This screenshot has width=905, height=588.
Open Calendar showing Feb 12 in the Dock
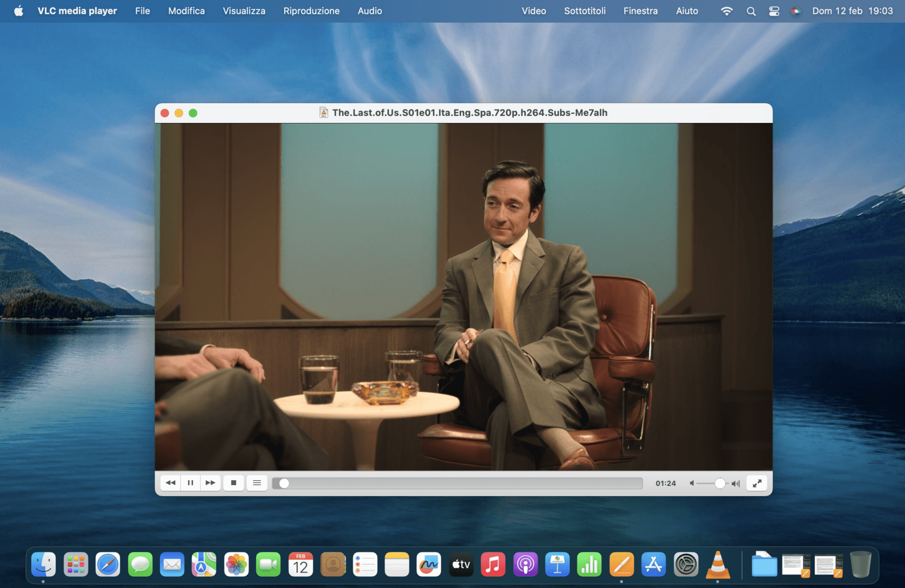[301, 564]
